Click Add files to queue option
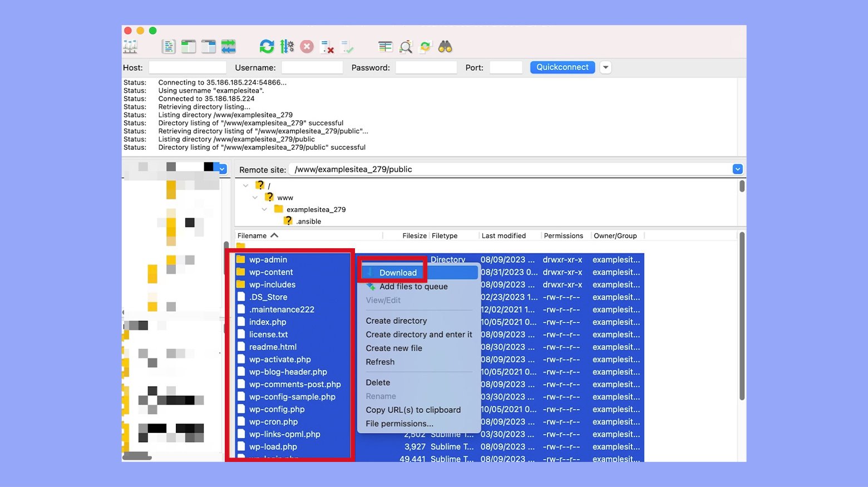 [413, 287]
